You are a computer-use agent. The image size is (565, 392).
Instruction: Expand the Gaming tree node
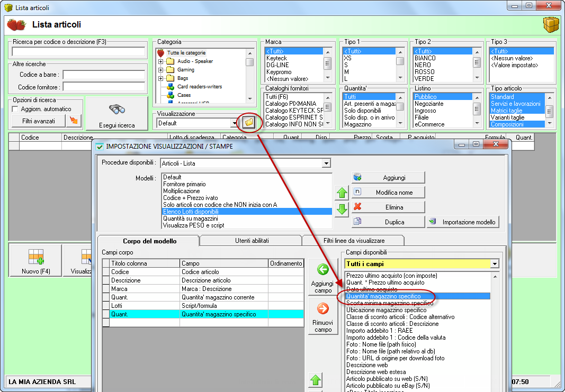click(160, 70)
